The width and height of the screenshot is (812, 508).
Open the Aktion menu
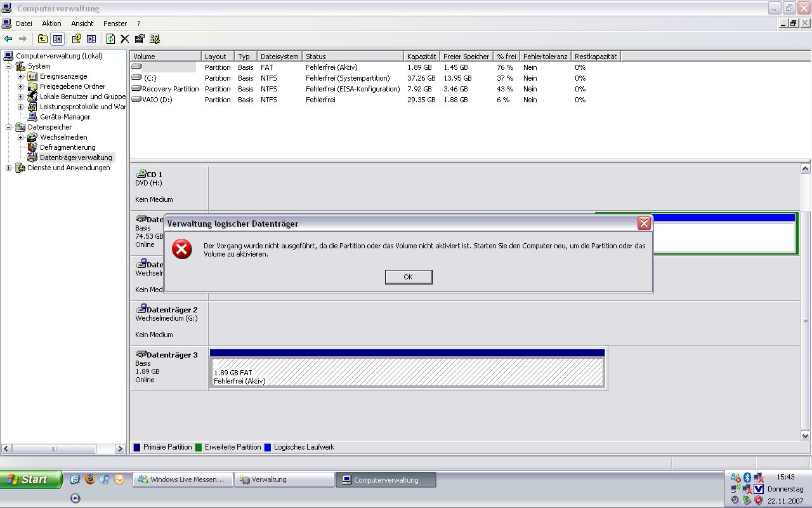(51, 23)
